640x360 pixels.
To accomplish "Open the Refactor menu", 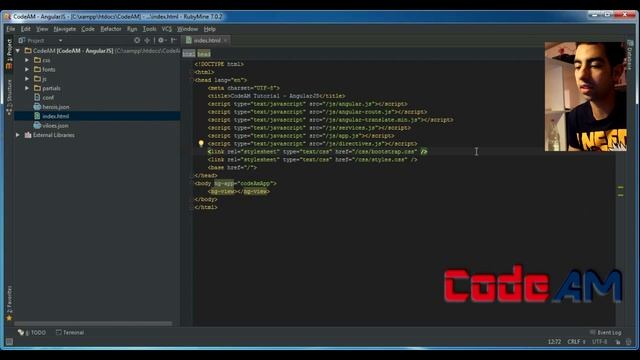I will (x=111, y=29).
